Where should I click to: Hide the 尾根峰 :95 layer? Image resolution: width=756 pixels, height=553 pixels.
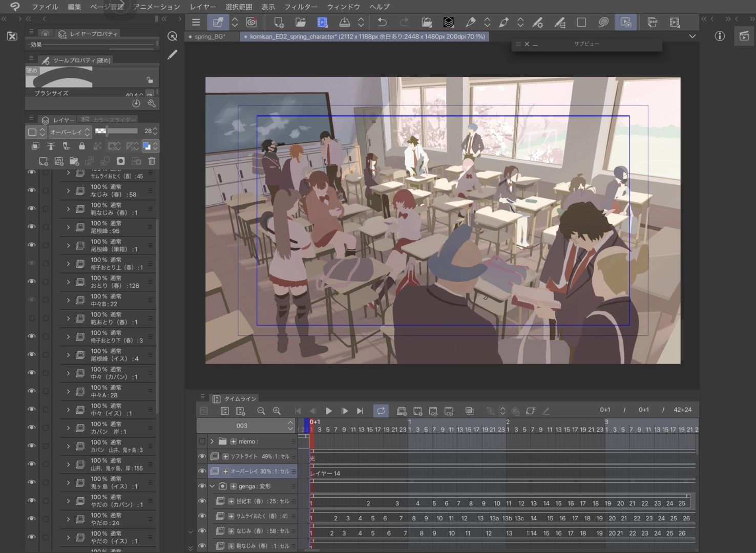tap(32, 227)
